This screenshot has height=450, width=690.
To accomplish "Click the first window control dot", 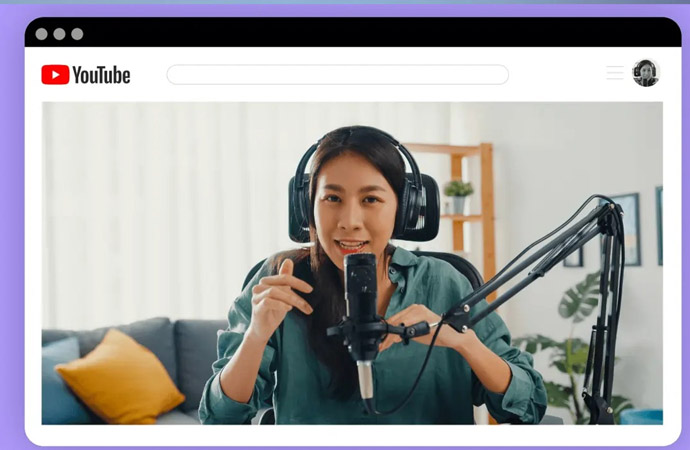I will [41, 34].
